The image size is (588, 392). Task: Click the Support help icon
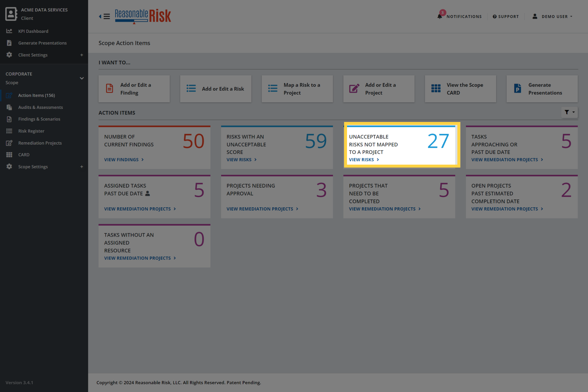point(494,17)
